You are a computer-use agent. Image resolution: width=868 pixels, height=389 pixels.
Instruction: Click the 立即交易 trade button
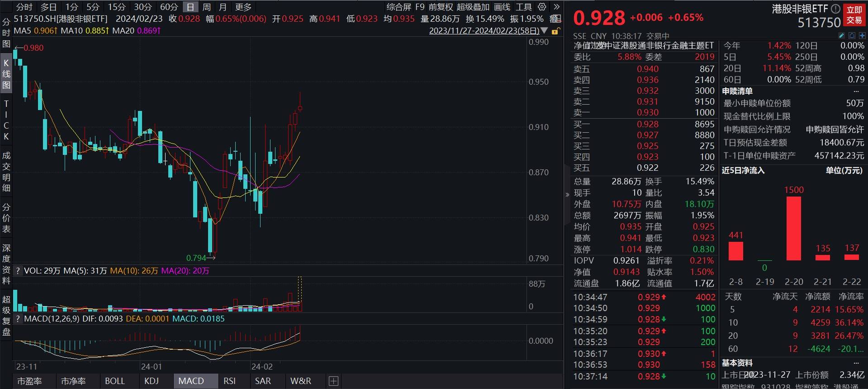tap(854, 15)
